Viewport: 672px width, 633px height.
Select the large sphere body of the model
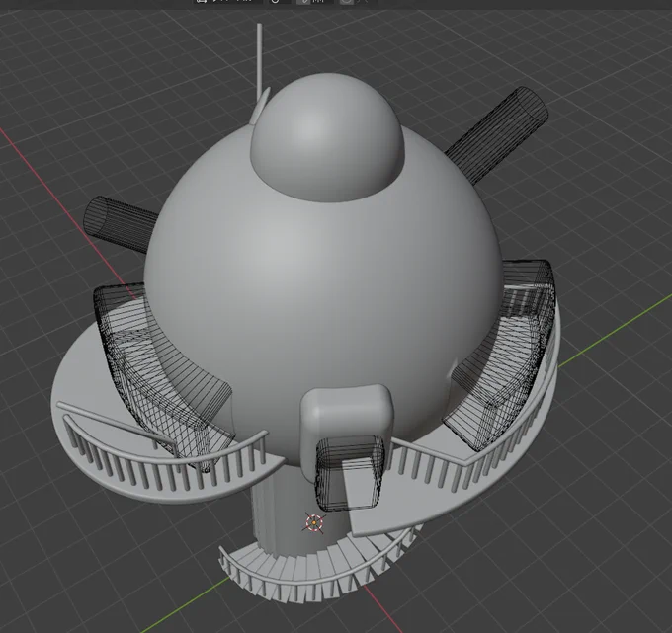[321, 291]
